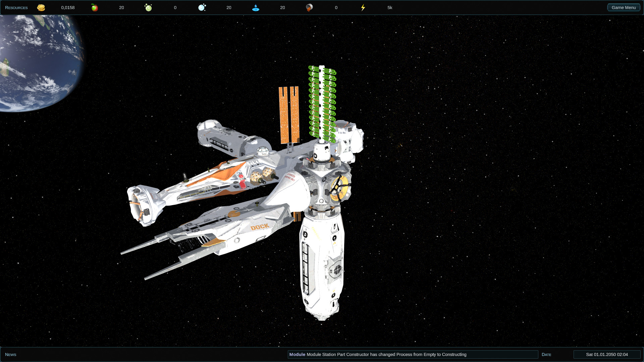644x362 pixels.
Task: Select the yellow circular hatch on hub
Action: click(339, 188)
